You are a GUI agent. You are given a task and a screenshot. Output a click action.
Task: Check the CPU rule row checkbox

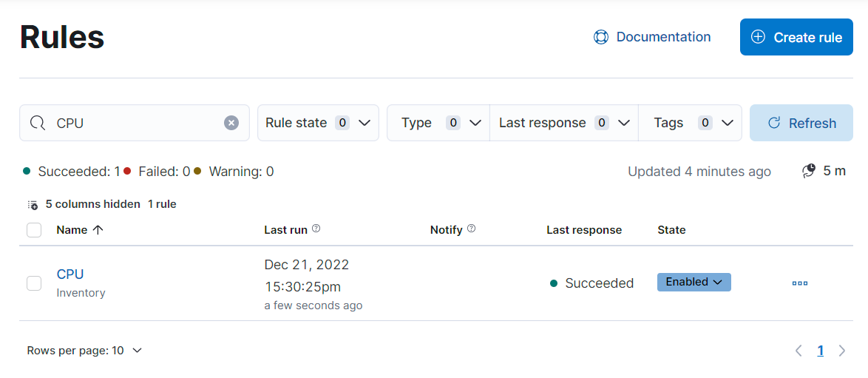(34, 283)
